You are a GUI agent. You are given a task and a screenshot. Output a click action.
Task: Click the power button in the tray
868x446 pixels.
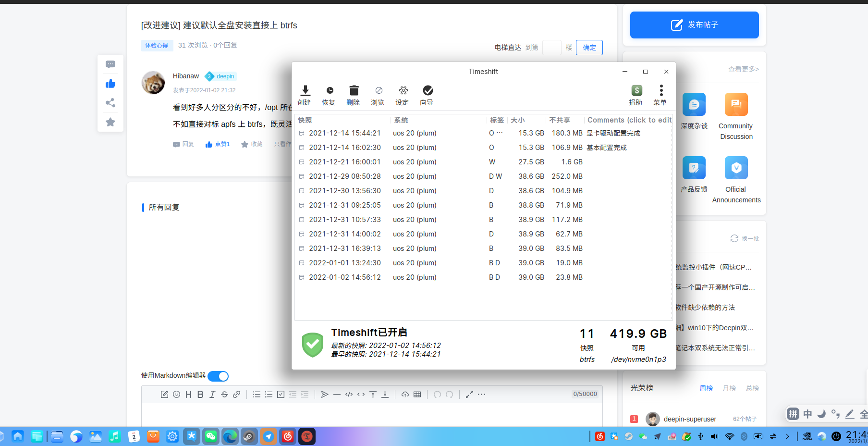pos(836,436)
